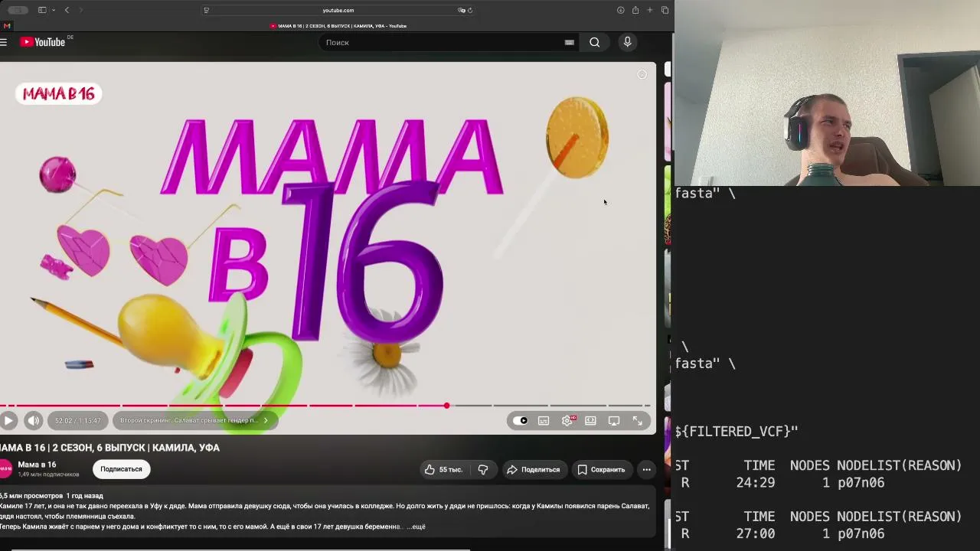Search by voice with microphone
The width and height of the screenshot is (980, 551).
[627, 42]
